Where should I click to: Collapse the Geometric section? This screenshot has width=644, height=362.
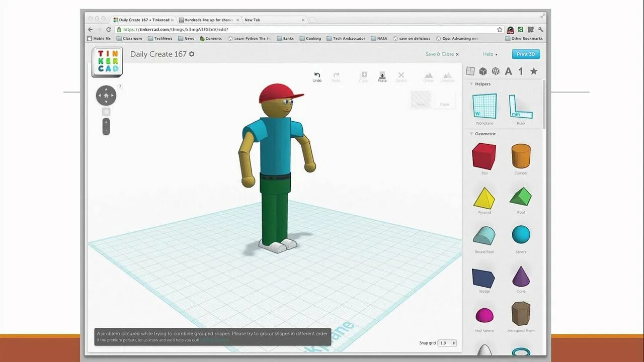coord(471,134)
